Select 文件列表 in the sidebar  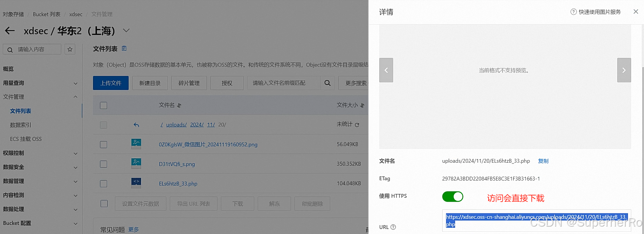tap(21, 111)
